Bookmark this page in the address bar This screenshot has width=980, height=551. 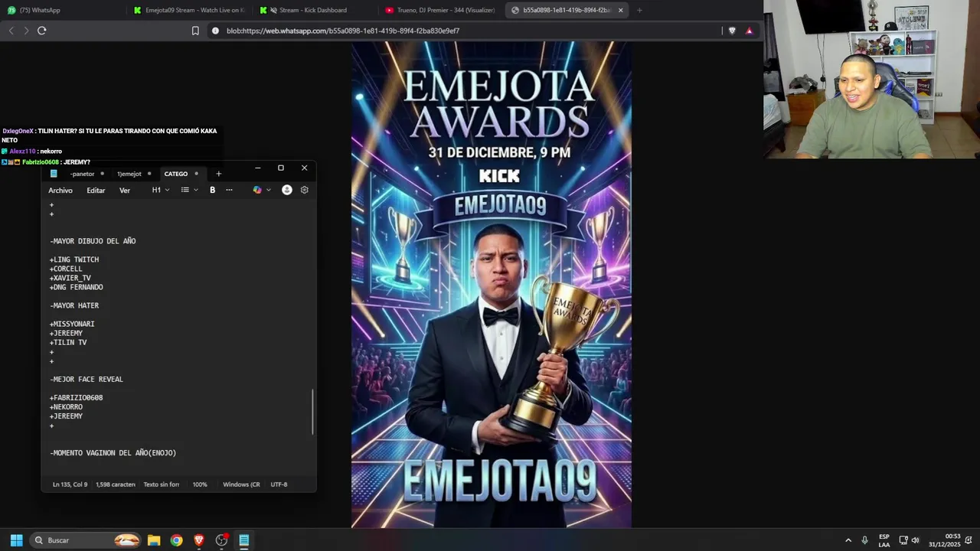195,31
